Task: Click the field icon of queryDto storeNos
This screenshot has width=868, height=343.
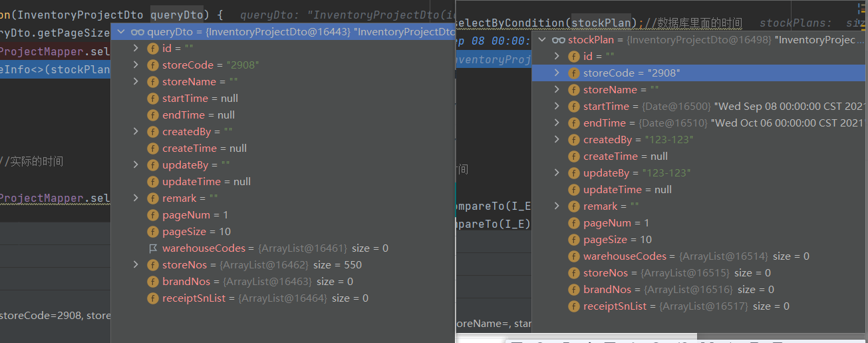Action: (153, 265)
